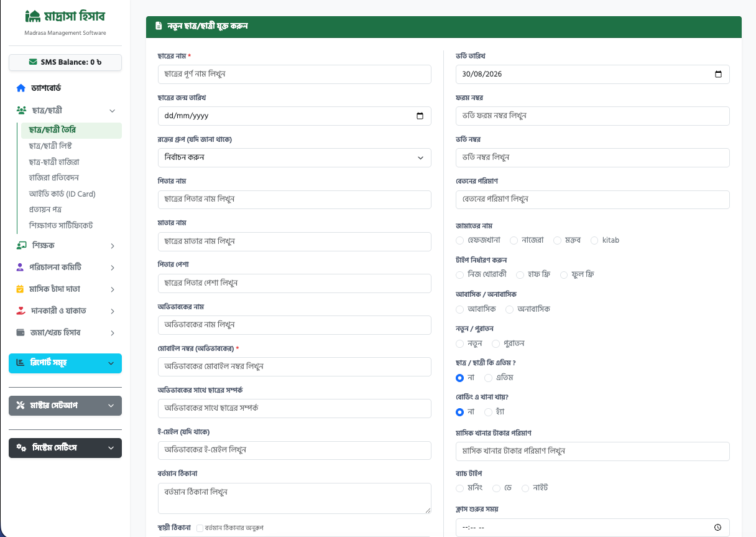Choose ফুল ফ্রি type radio
This screenshot has height=537, width=756.
coord(564,274)
